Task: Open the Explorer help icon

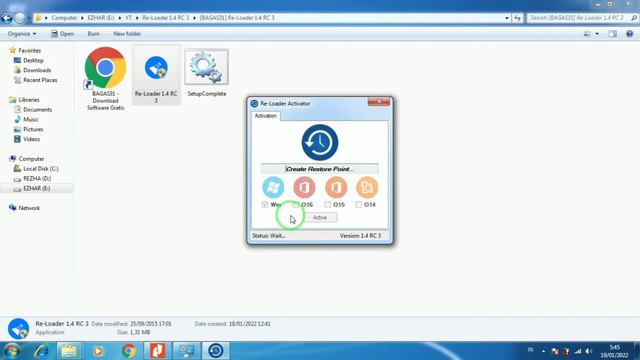Action: coord(629,34)
